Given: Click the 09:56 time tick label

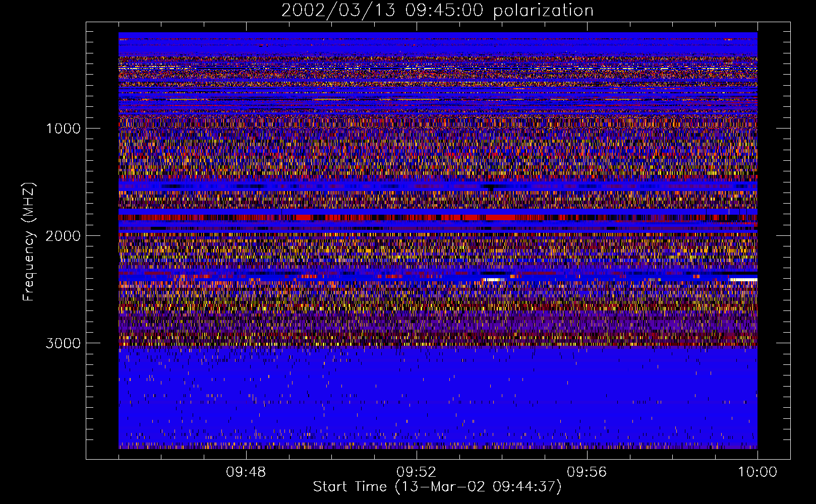Looking at the screenshot, I should point(587,472).
